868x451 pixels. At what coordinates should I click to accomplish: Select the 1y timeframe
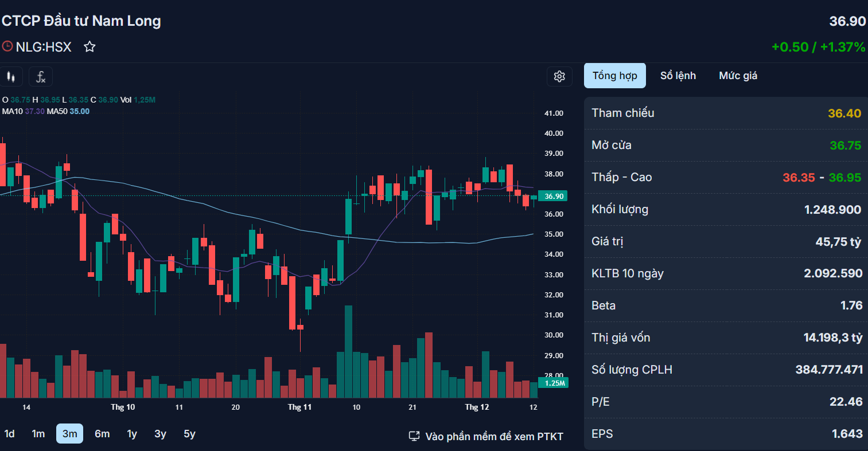(x=132, y=434)
